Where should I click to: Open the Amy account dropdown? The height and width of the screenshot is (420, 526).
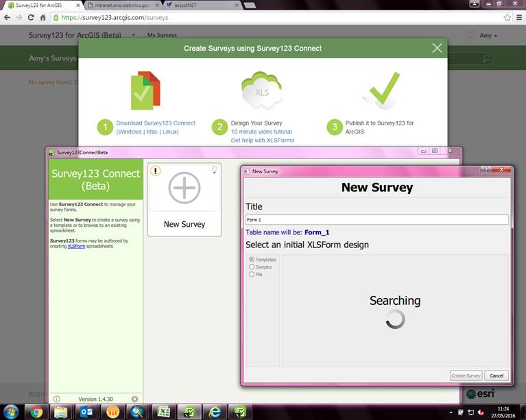point(488,35)
